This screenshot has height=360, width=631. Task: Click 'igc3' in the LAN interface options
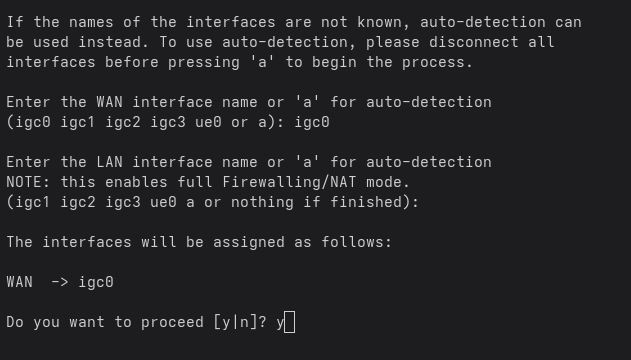point(123,202)
